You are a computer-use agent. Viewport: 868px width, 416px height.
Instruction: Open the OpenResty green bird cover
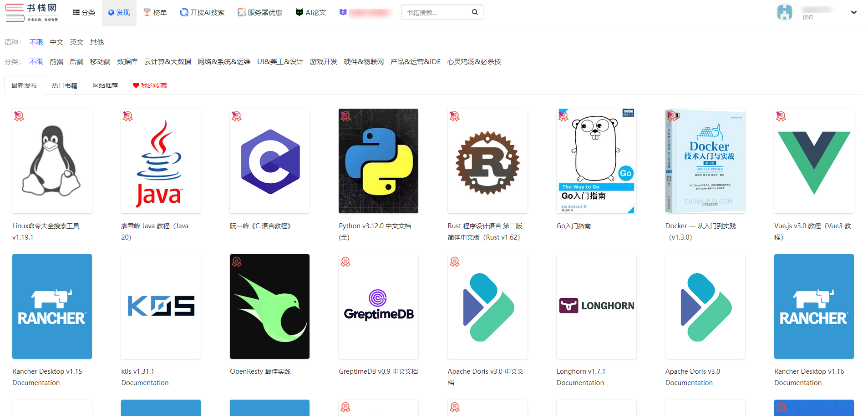(269, 306)
